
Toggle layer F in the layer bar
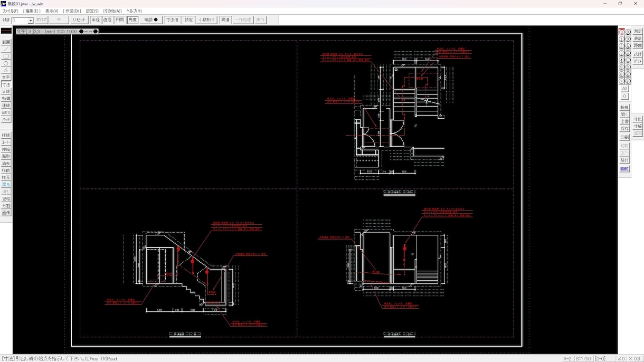click(x=628, y=81)
